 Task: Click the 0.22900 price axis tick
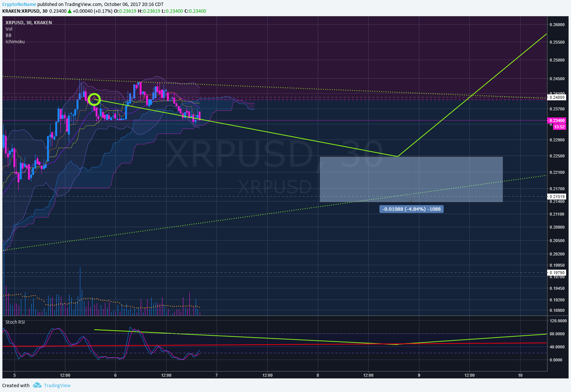point(557,140)
